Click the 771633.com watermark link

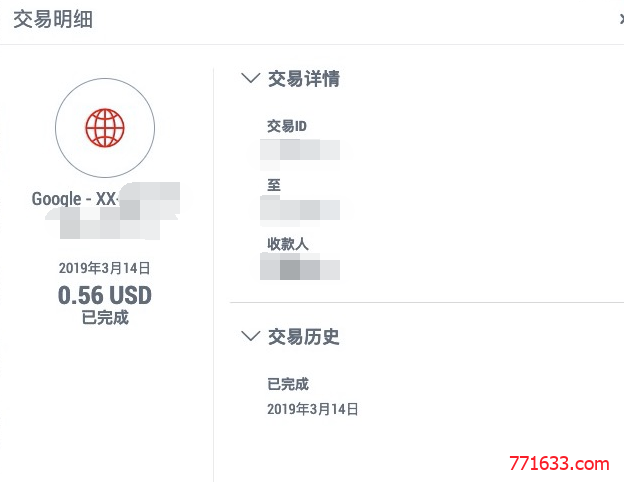(559, 464)
